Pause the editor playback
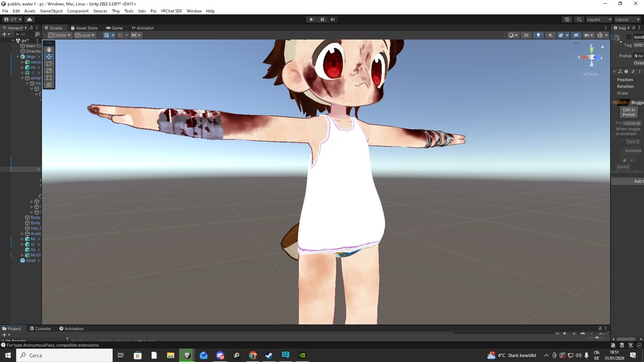The image size is (644, 362). 322,19
